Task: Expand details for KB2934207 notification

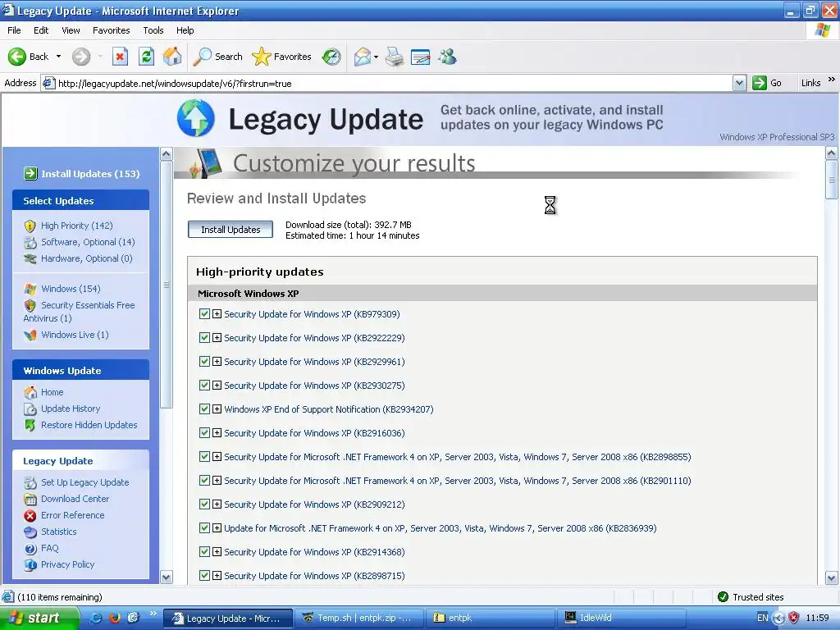Action: pyautogui.click(x=217, y=409)
